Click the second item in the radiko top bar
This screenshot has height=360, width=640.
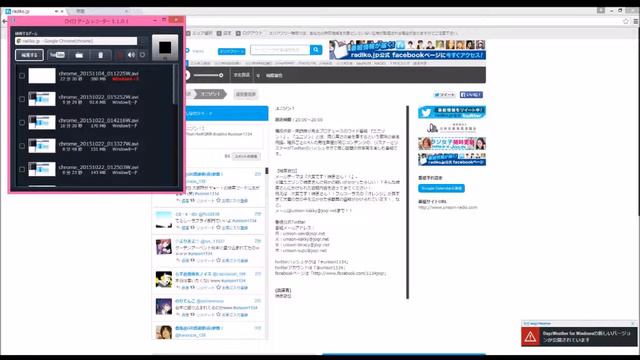(224, 33)
